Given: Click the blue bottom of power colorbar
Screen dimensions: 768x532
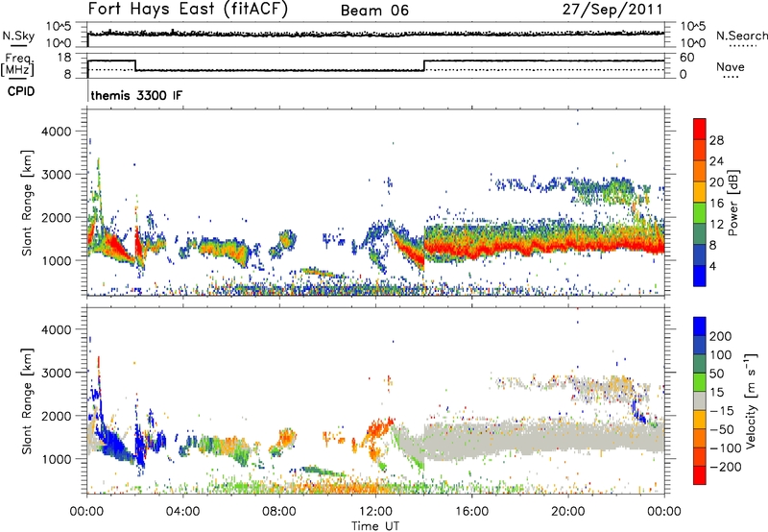Looking at the screenshot, I should 700,276.
